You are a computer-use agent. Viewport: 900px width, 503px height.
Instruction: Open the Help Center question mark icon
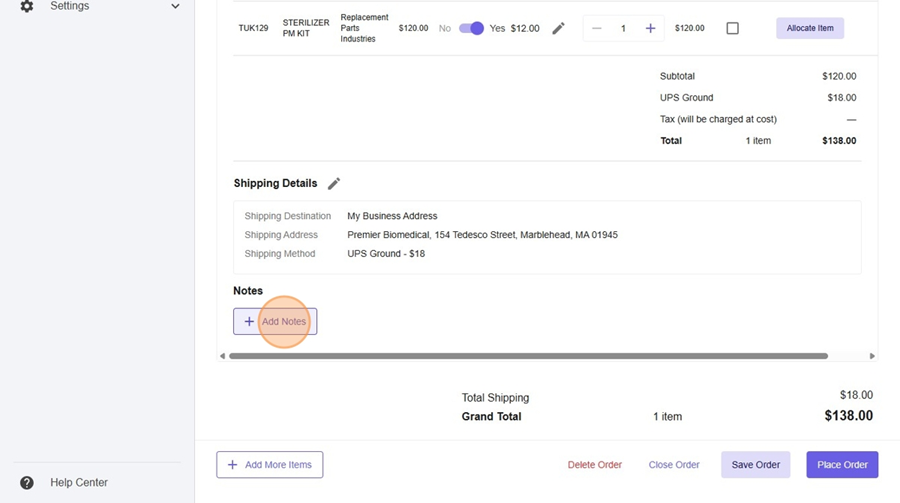point(27,482)
